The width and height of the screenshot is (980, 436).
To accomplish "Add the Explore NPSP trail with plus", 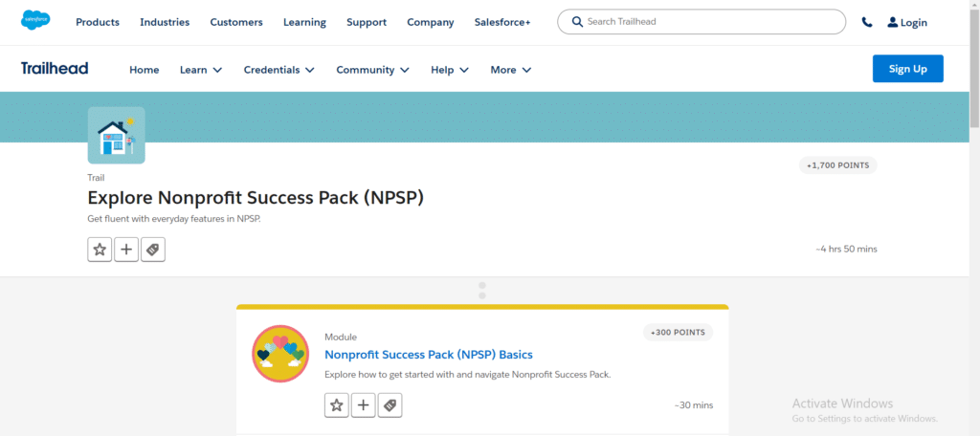I will 126,250.
